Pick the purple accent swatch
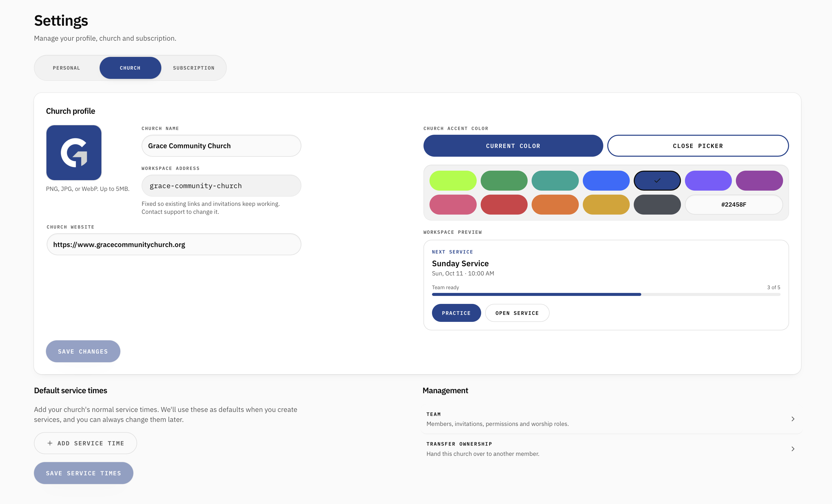832x504 pixels. [759, 180]
